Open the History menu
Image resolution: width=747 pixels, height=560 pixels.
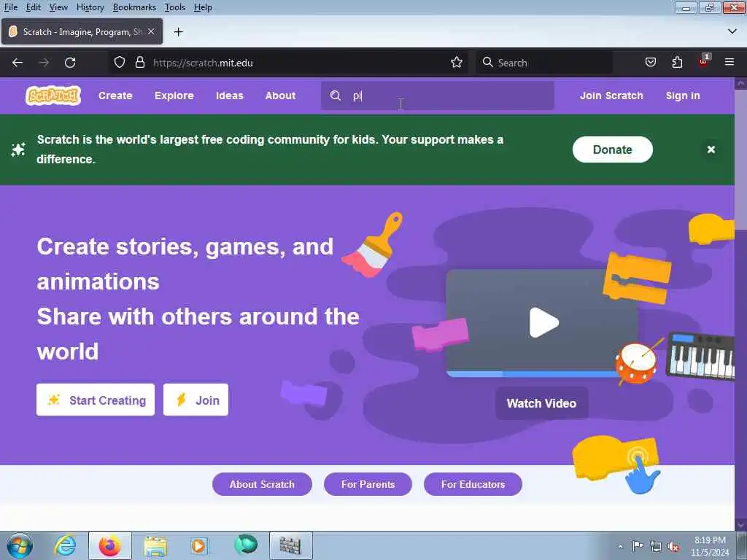click(x=90, y=7)
